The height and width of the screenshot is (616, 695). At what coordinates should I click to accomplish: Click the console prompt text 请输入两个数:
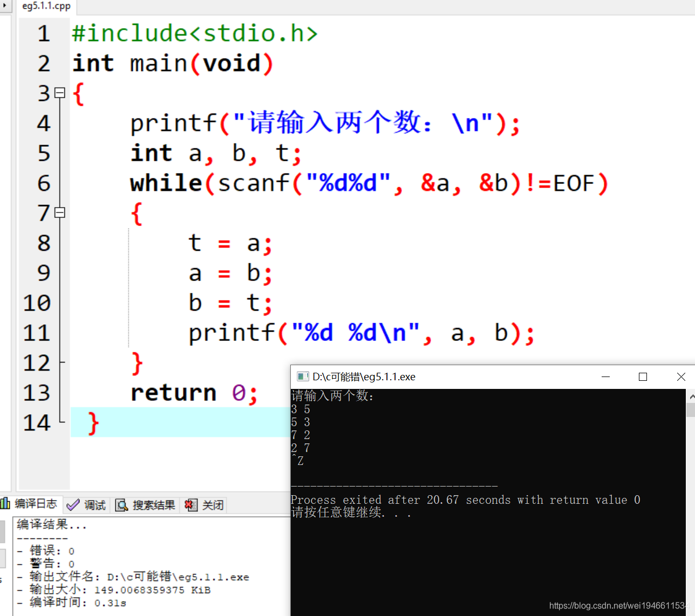tap(332, 396)
